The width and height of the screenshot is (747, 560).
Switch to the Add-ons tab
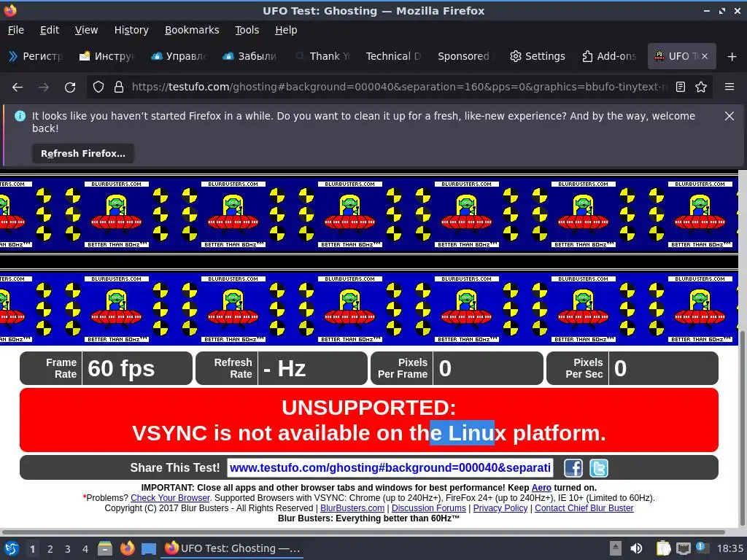(x=609, y=56)
